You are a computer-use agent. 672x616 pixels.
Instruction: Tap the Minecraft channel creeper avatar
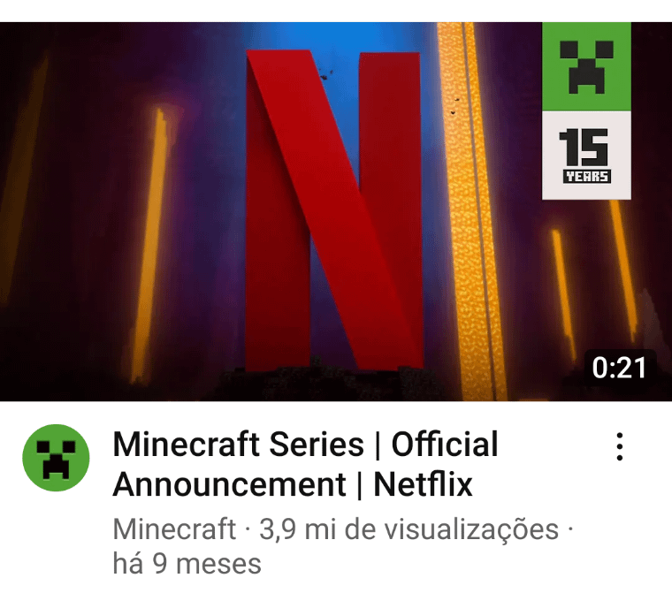56,458
